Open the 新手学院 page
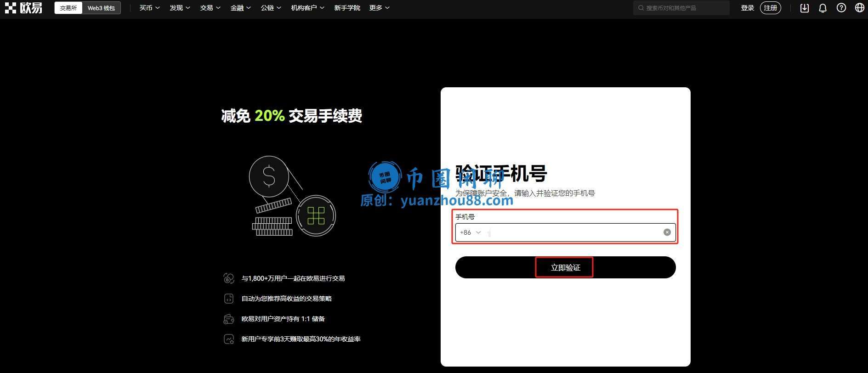Screen dimensions: 868x373 347,8
